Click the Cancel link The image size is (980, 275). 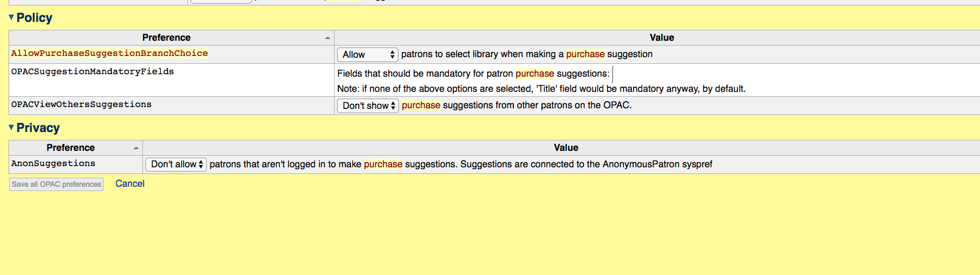[130, 184]
